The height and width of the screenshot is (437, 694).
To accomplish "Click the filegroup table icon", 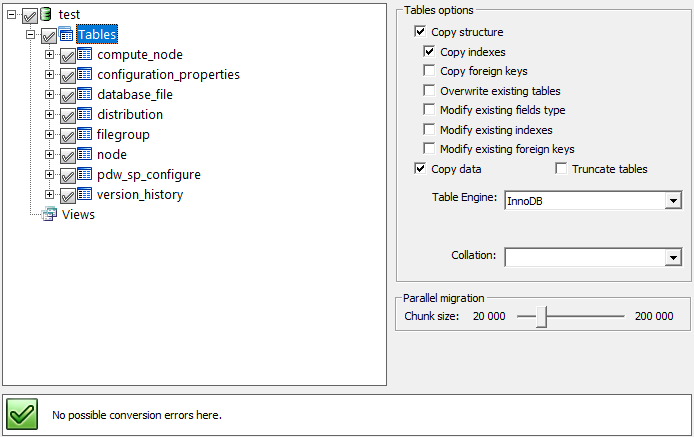I will pos(85,135).
